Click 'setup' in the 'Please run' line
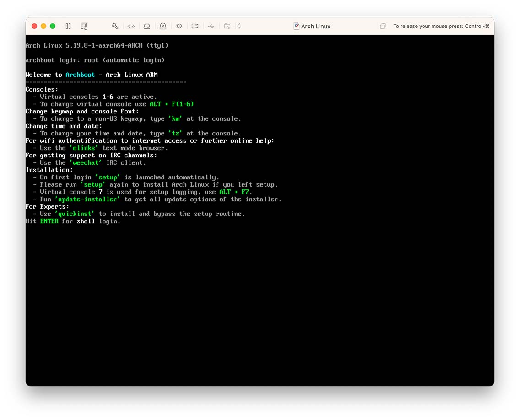Screen dimensions: 520x420 click(x=93, y=185)
